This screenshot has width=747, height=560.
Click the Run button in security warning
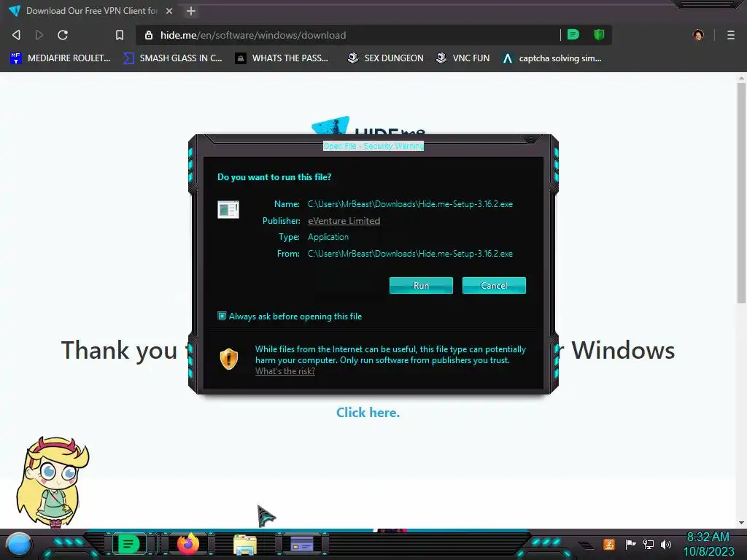pos(421,285)
